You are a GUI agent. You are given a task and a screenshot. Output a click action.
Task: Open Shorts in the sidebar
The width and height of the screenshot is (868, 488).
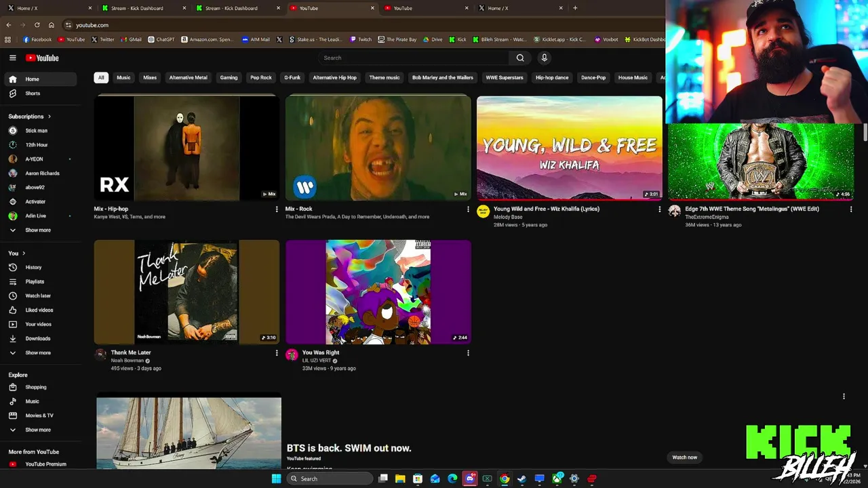pyautogui.click(x=41, y=94)
